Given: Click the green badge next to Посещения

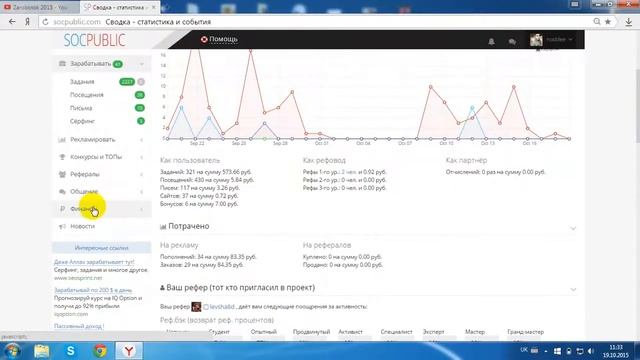Looking at the screenshot, I should (140, 95).
